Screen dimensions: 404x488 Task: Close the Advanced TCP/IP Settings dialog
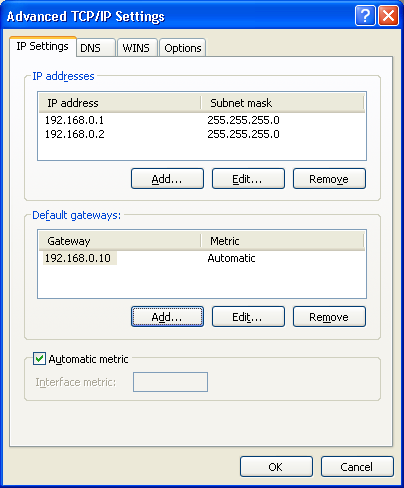pos(388,16)
